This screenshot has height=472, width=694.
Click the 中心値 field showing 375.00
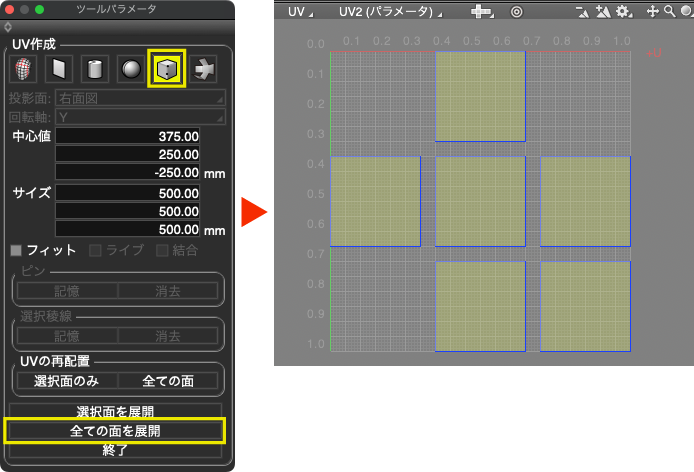point(127,136)
